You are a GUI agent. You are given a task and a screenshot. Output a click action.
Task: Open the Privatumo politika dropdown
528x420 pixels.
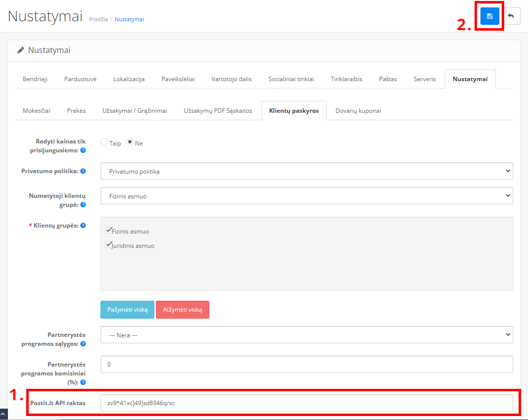(306, 171)
